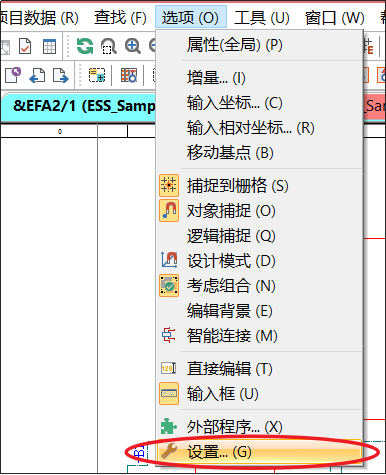Choose 输入相对坐标... (R) entry
This screenshot has width=386, height=475.
click(x=260, y=127)
